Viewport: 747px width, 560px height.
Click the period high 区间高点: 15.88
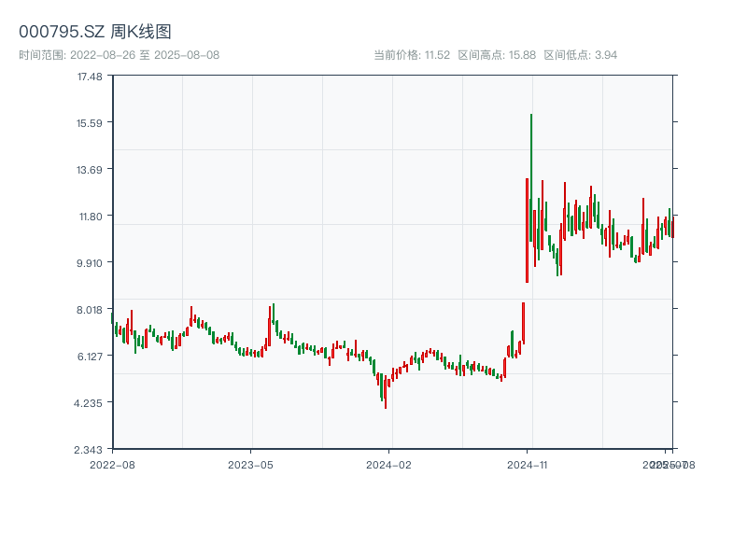(x=497, y=55)
